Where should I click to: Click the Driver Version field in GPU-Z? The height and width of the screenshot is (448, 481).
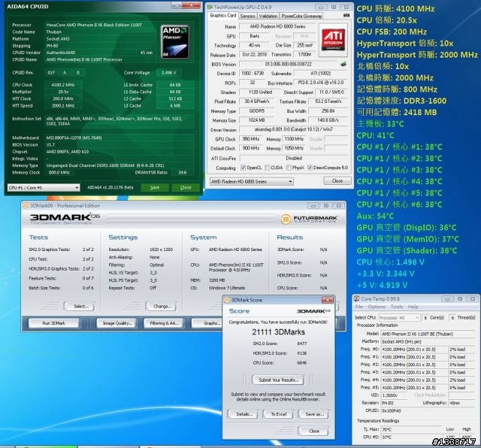pyautogui.click(x=294, y=129)
